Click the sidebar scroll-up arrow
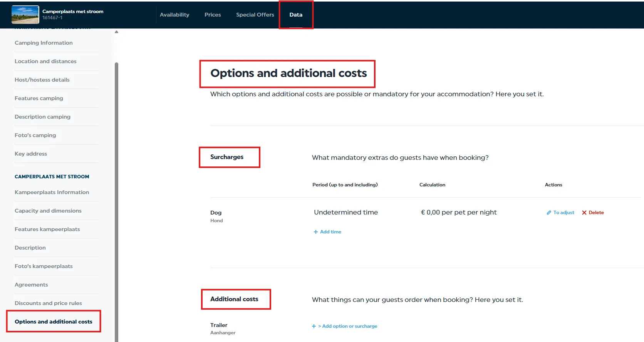 116,32
